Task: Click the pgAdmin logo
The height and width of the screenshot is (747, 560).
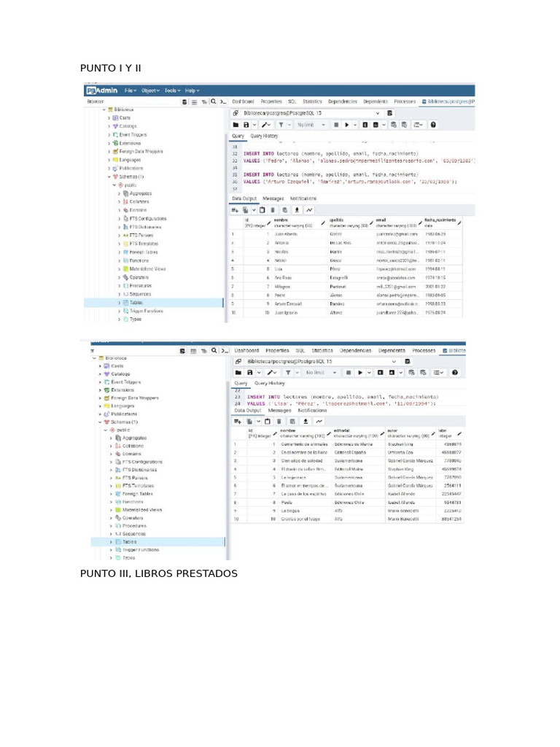Action: [x=102, y=90]
